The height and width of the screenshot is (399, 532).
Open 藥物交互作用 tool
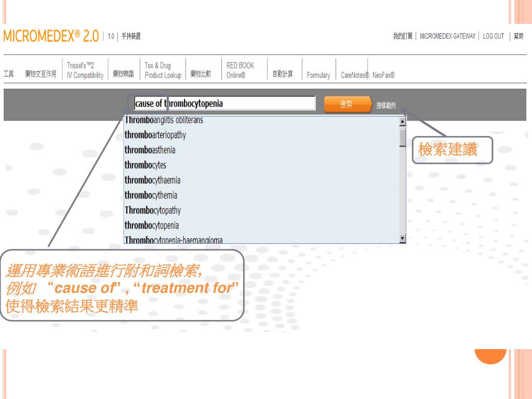click(41, 74)
